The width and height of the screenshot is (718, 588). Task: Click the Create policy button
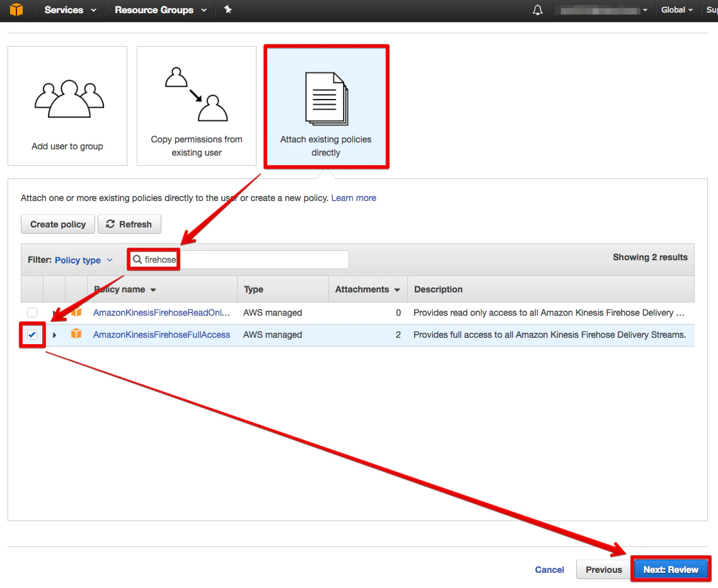click(58, 224)
